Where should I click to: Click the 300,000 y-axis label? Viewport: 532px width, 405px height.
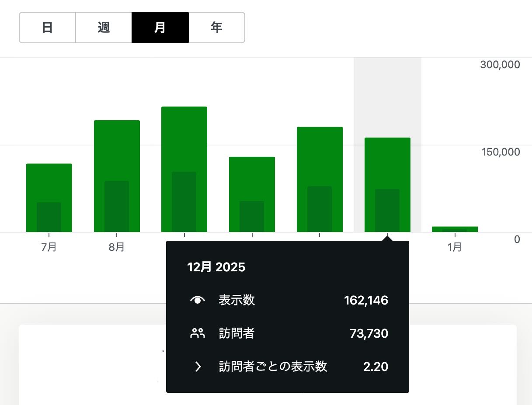(x=500, y=65)
